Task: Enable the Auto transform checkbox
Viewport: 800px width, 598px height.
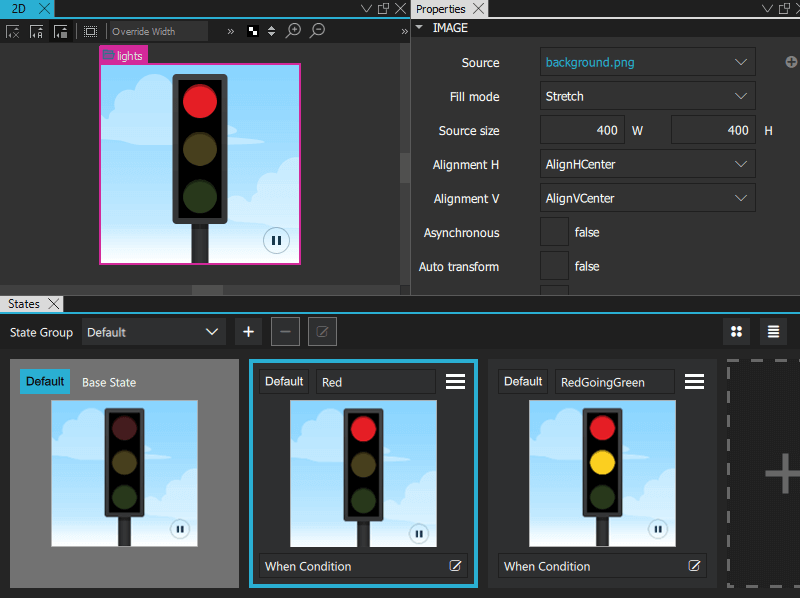Action: pos(554,266)
